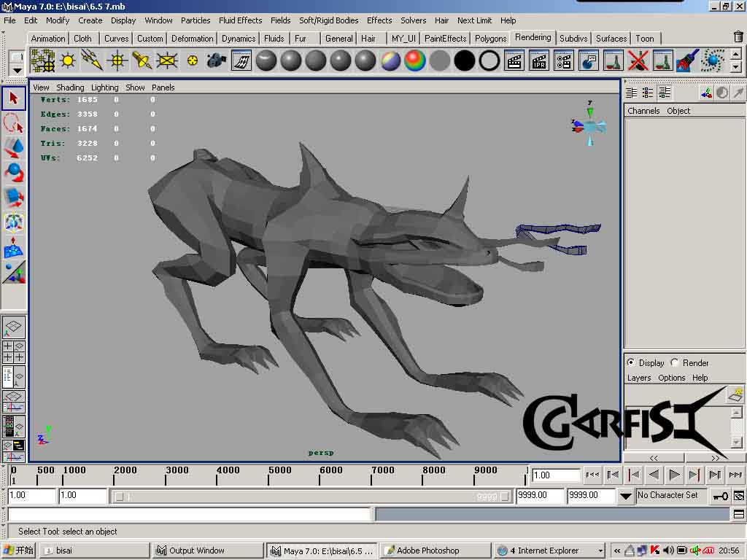The width and height of the screenshot is (747, 560).
Task: Select the Render radio button
Action: [x=675, y=362]
